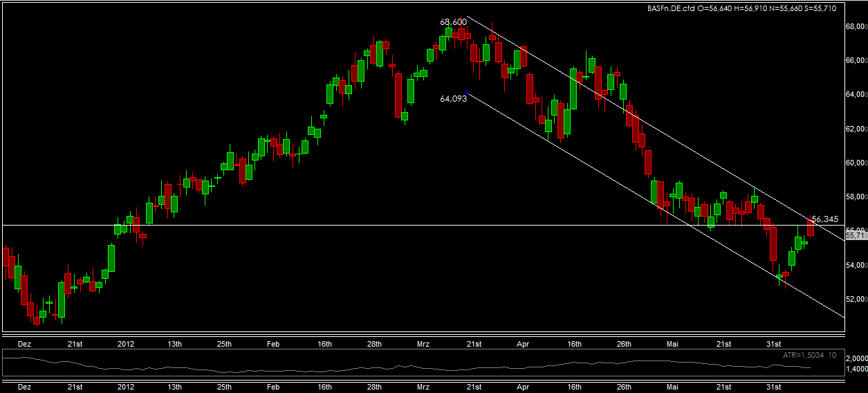868x393 pixels.
Task: Click the 64,00 price axis tick label
Action: (856, 94)
